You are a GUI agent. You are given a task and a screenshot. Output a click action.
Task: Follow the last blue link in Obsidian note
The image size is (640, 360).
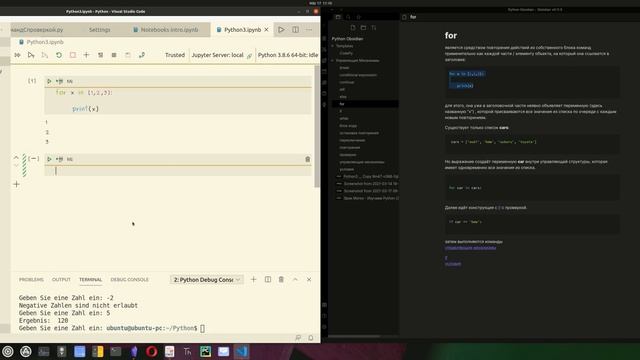pos(453,264)
